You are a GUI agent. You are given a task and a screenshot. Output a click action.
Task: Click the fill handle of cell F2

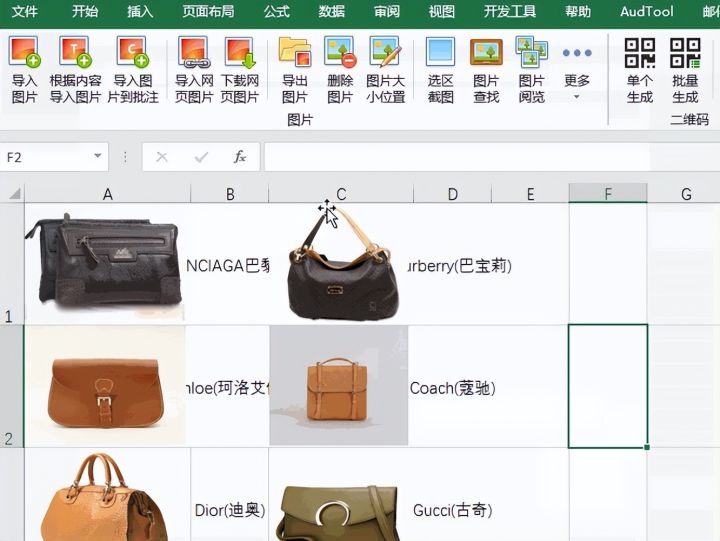[647, 447]
